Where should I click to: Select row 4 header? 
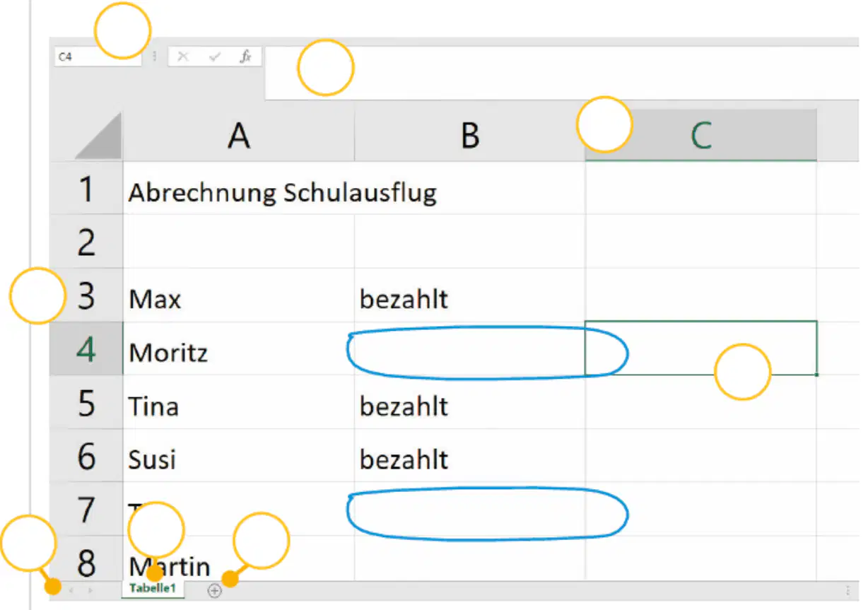pos(86,349)
